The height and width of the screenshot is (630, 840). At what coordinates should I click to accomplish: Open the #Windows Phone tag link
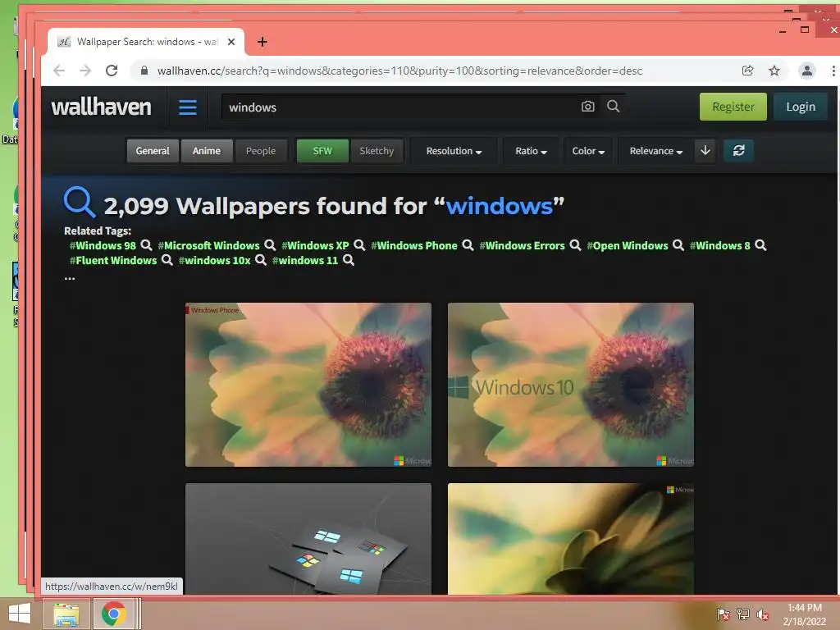414,245
